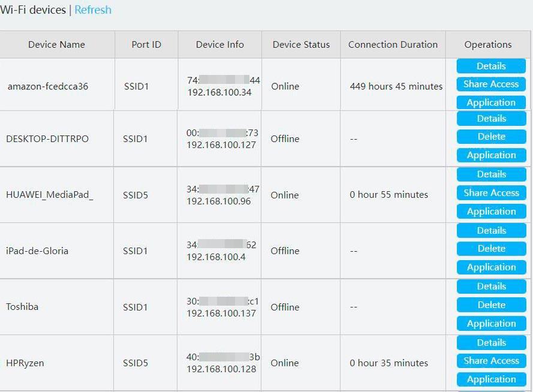This screenshot has width=533, height=392.
Task: Open Application for iPad-de-Gloria
Action: coord(492,267)
